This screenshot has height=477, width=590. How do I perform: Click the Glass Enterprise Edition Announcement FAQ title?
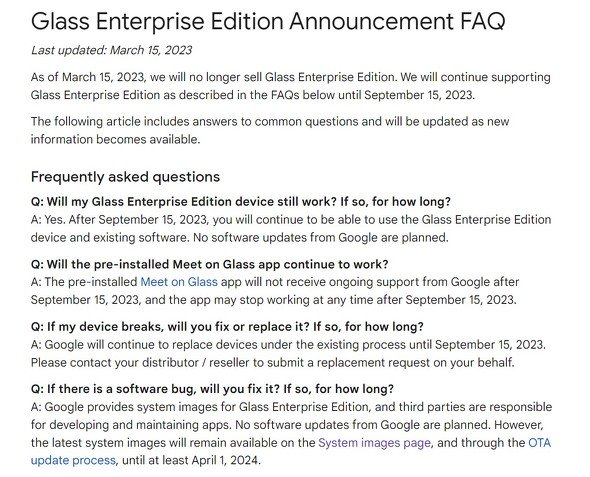268,21
